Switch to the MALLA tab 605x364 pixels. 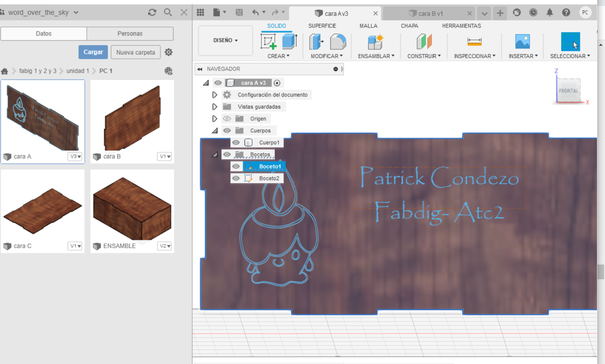click(368, 26)
